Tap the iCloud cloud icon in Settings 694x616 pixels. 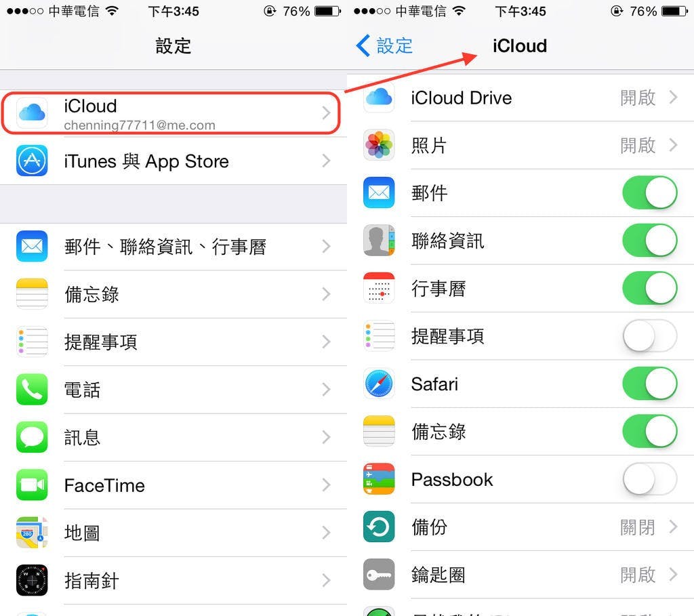click(x=32, y=113)
